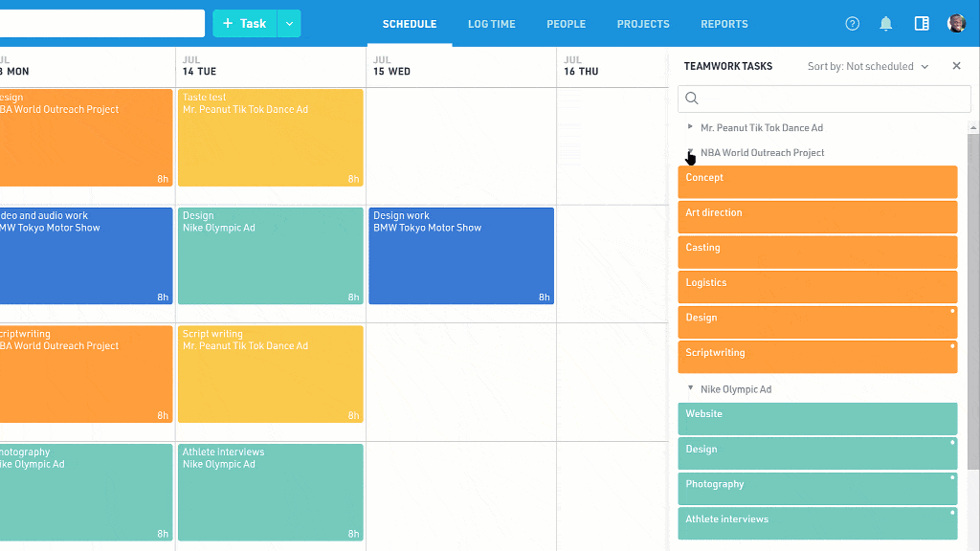The image size is (980, 551).
Task: Expand the Mr. Peanut Tik Tok Dance Ad group
Action: pos(691,127)
